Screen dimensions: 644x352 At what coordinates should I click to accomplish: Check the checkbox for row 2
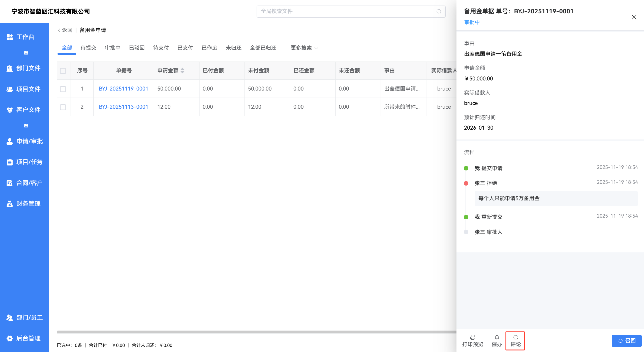pos(63,107)
